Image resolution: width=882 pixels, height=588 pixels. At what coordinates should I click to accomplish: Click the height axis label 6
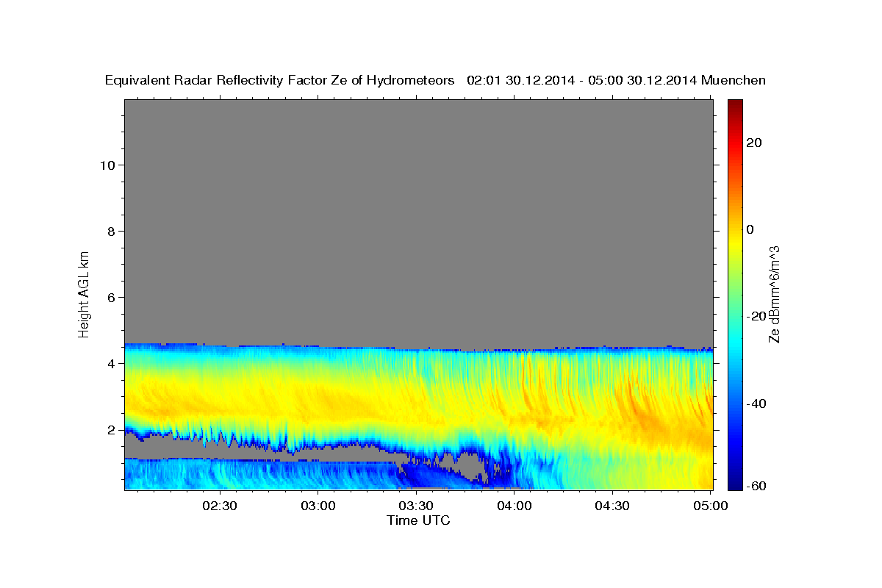point(112,297)
